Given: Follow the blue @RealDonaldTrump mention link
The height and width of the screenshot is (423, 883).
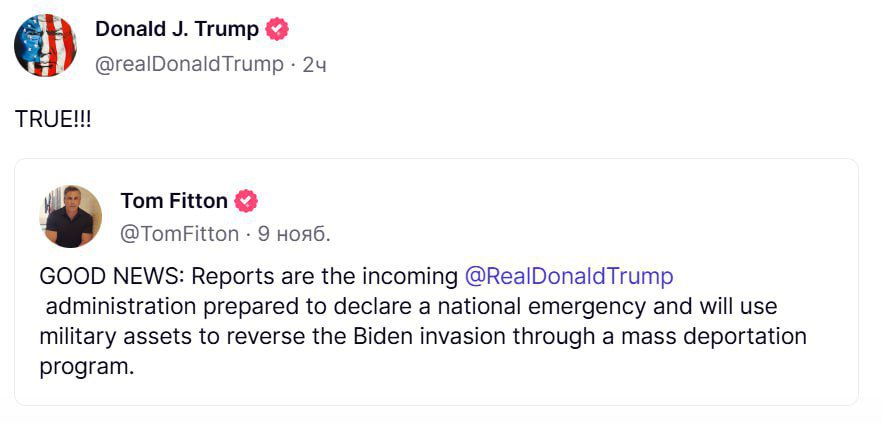Looking at the screenshot, I should [569, 275].
